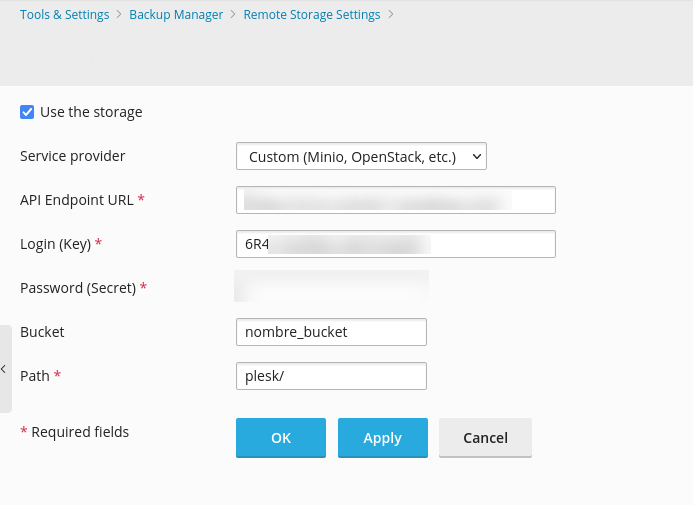The image size is (693, 505).
Task: Cancel the storage settings form
Action: point(485,438)
